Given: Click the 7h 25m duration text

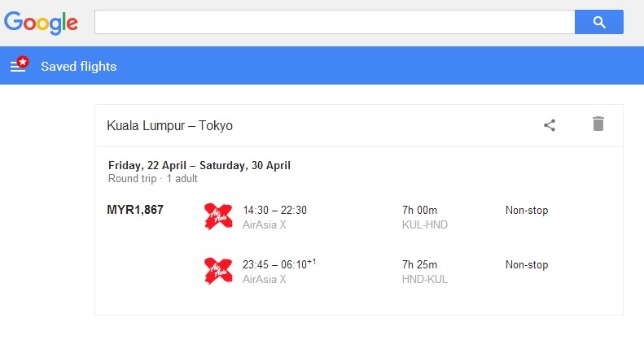Looking at the screenshot, I should (x=419, y=264).
